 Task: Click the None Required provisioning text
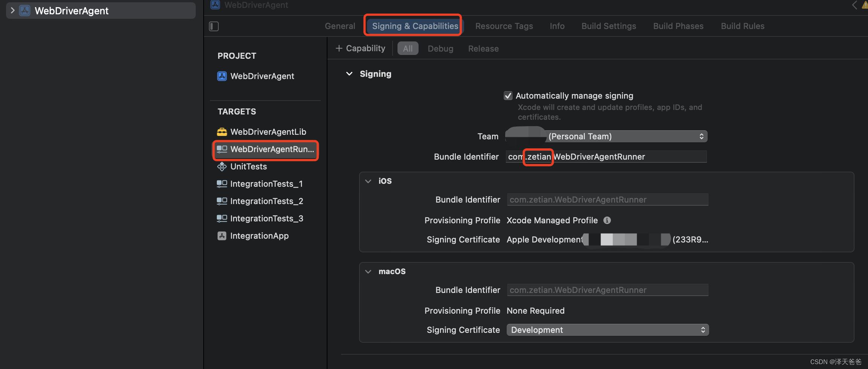coord(536,311)
